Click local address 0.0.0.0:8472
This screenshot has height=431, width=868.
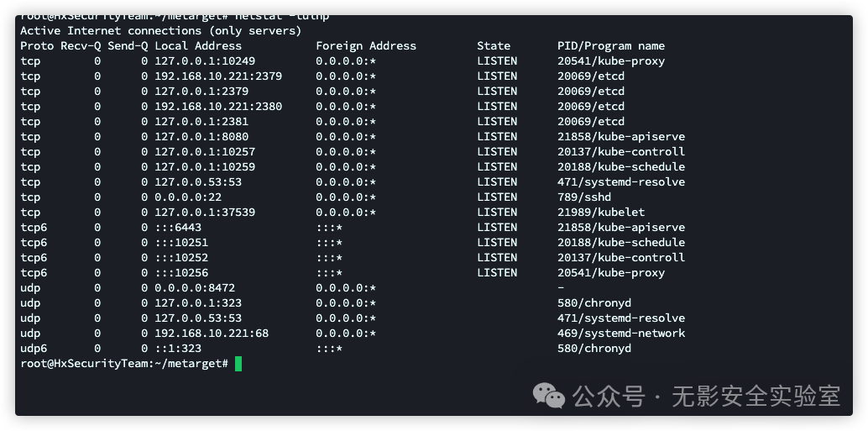click(x=195, y=288)
